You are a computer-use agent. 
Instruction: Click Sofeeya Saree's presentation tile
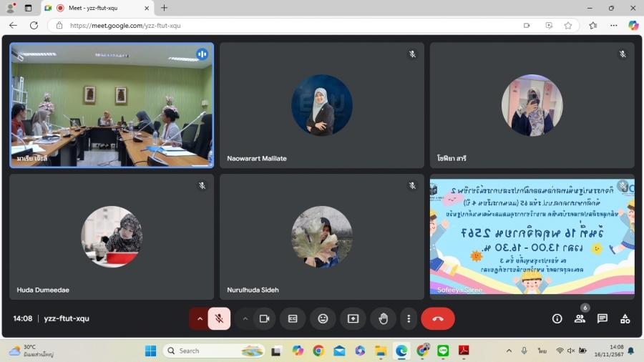pyautogui.click(x=532, y=236)
